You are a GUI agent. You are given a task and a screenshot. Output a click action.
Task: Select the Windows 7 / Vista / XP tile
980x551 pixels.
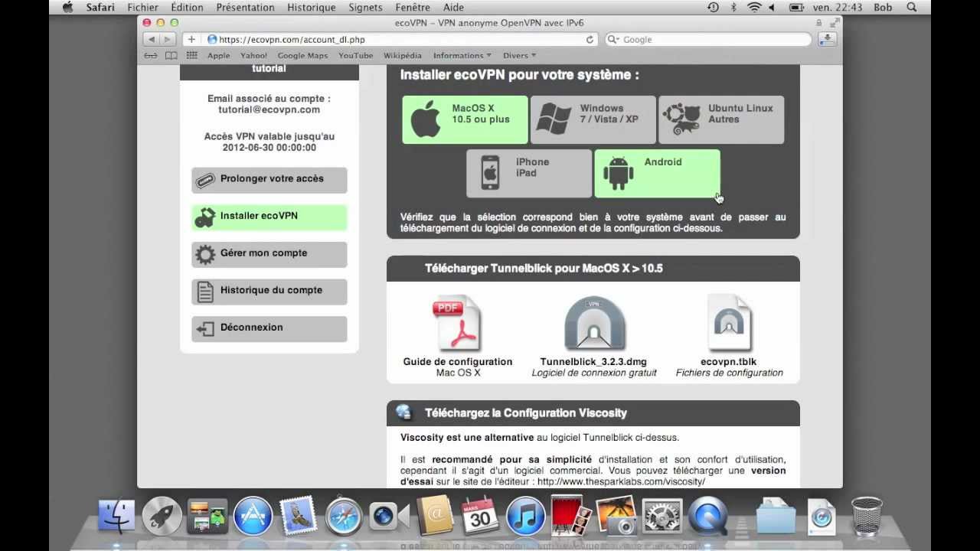593,119
